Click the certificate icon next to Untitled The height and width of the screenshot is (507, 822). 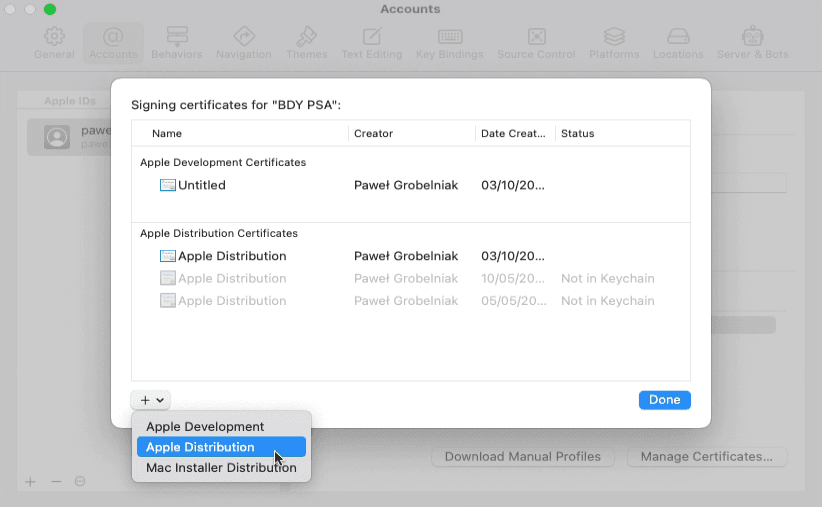point(168,185)
